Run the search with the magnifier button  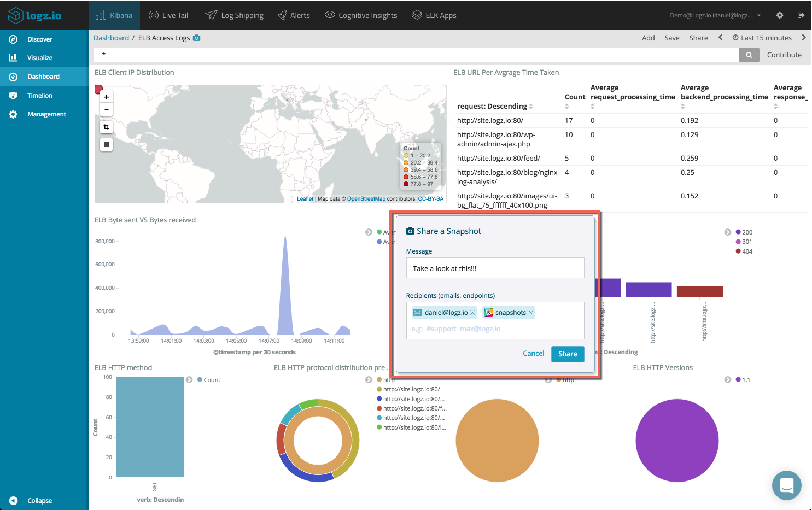click(749, 55)
